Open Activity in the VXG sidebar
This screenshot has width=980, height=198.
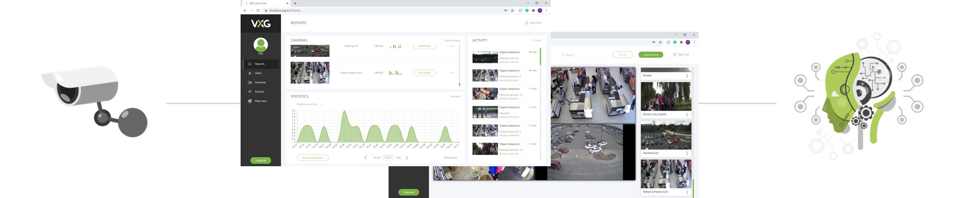(x=261, y=92)
